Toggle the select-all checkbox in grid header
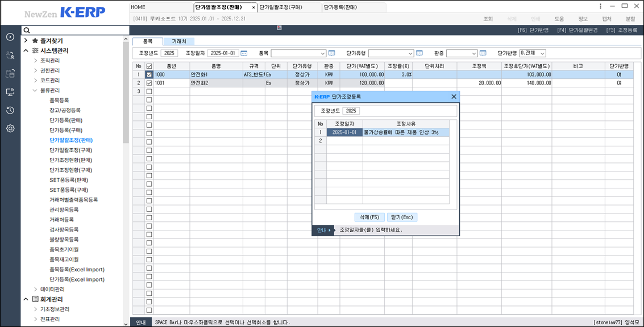 (149, 66)
